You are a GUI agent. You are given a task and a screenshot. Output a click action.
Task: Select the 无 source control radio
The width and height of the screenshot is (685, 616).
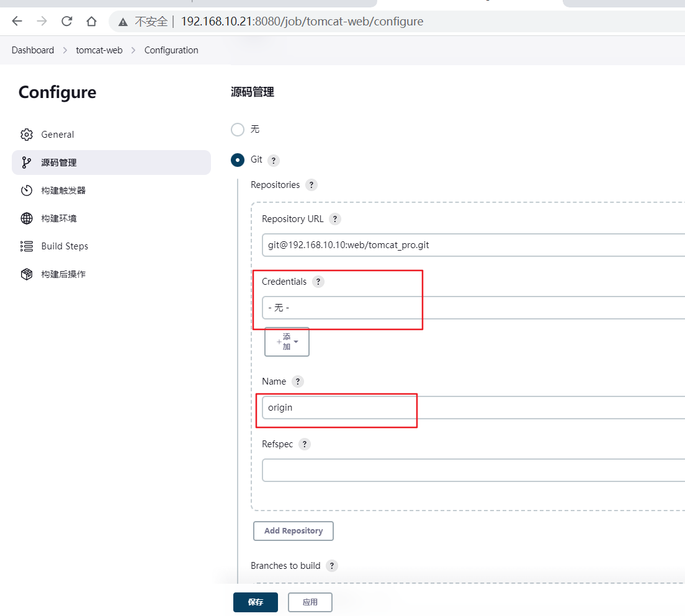(238, 129)
